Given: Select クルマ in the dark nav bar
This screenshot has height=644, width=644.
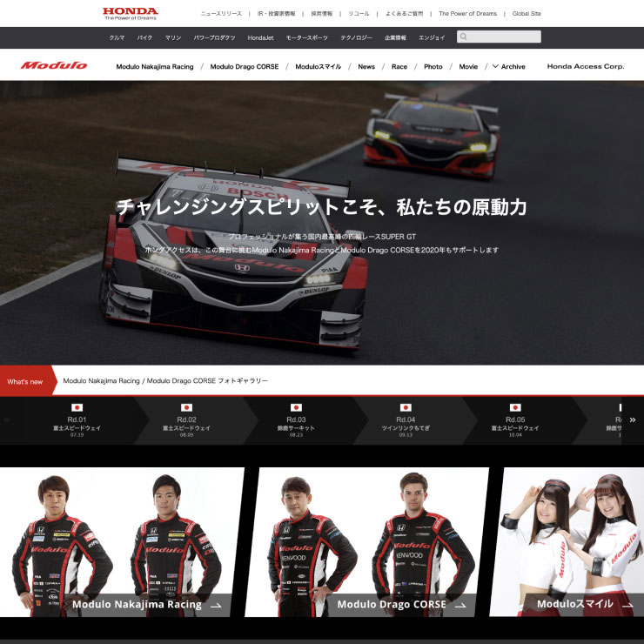Looking at the screenshot, I should [117, 37].
